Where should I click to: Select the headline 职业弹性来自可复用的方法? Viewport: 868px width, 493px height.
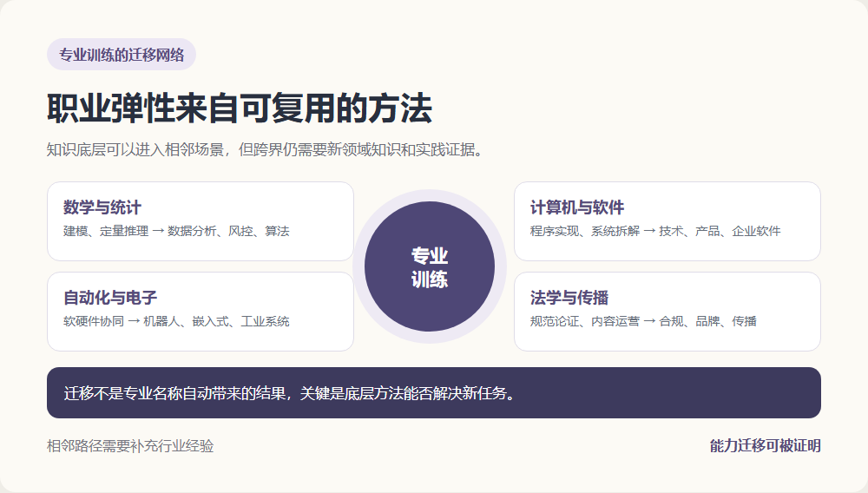pos(240,108)
